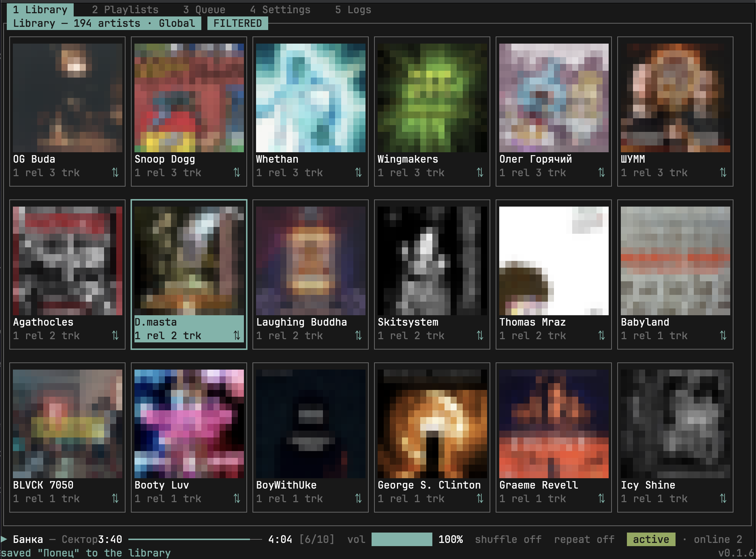Image resolution: width=756 pixels, height=559 pixels.
Task: Select Whethan album artwork
Action: click(311, 98)
